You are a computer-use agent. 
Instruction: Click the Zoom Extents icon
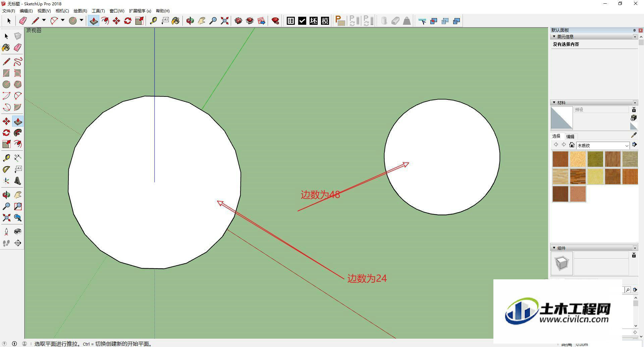(225, 21)
